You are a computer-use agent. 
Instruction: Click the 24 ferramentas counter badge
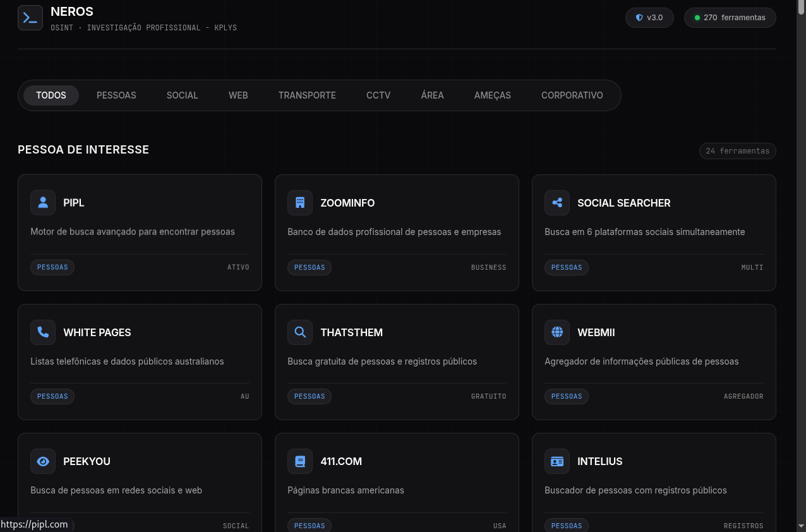point(738,151)
